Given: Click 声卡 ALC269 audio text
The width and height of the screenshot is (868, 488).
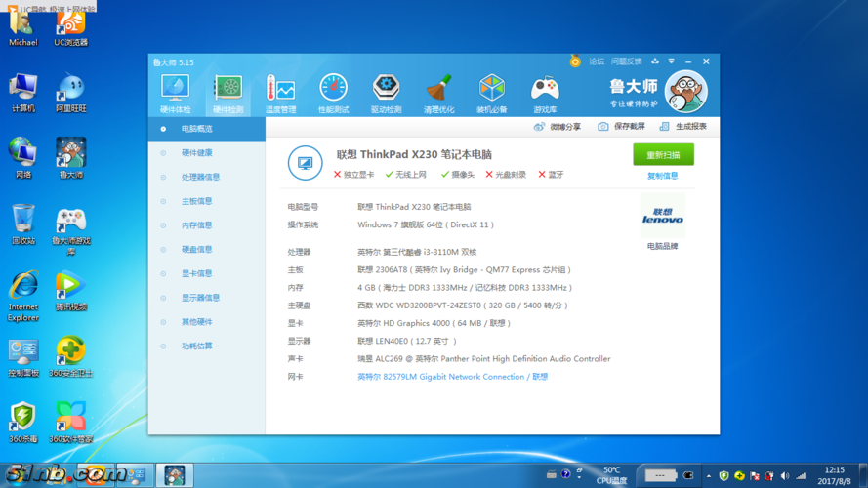Looking at the screenshot, I should pyautogui.click(x=484, y=359).
